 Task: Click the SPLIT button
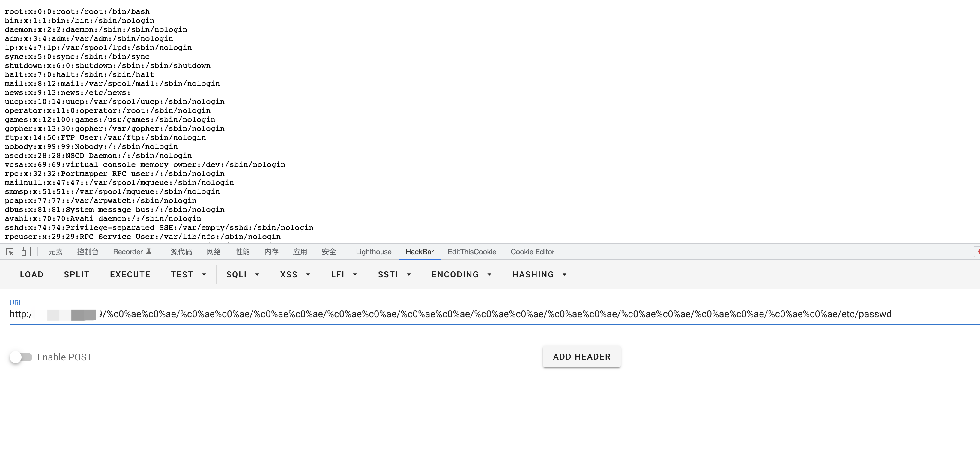point(76,275)
